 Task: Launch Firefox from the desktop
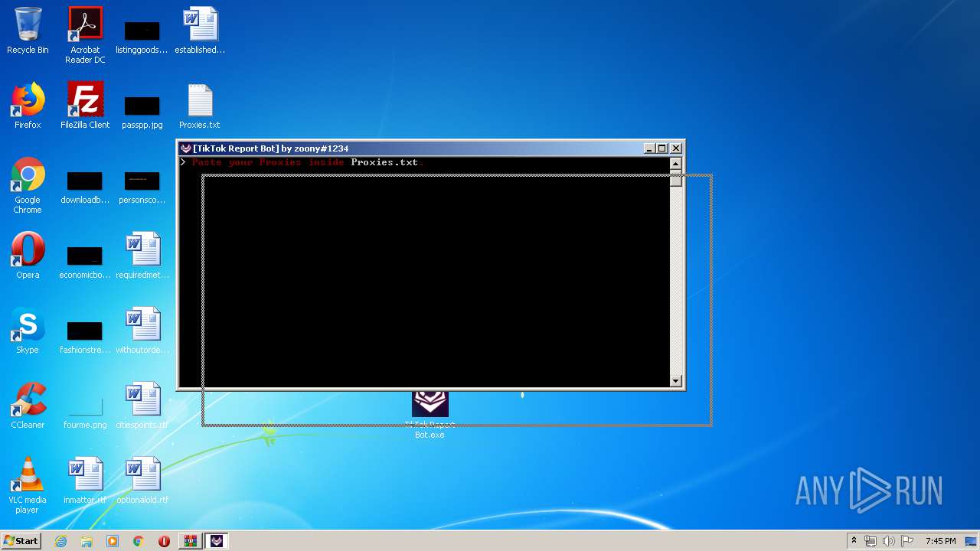click(28, 106)
